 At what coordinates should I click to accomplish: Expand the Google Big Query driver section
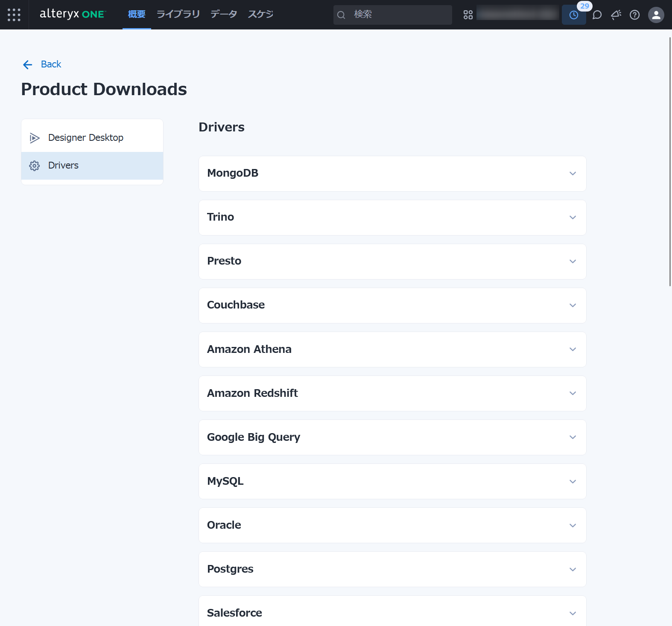(x=392, y=437)
